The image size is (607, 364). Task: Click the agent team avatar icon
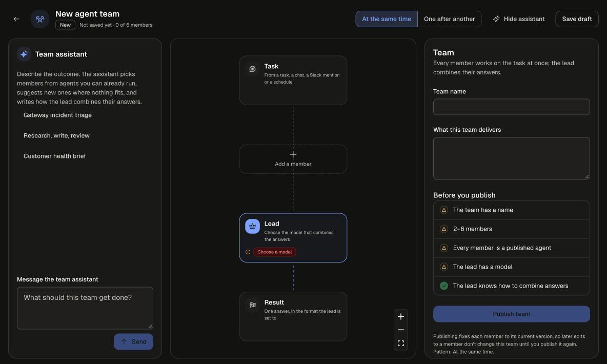tap(40, 19)
